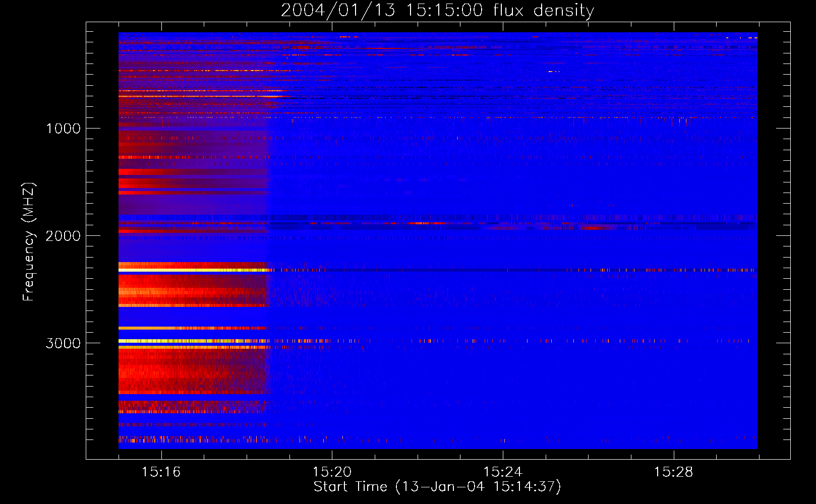Click the 3000 frequency tick label
The image size is (816, 504).
tap(63, 343)
